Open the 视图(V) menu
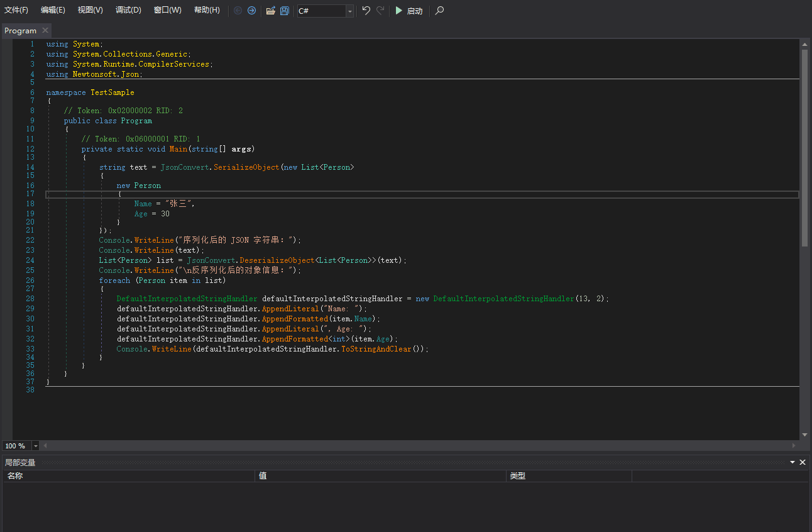This screenshot has height=532, width=812. click(91, 10)
